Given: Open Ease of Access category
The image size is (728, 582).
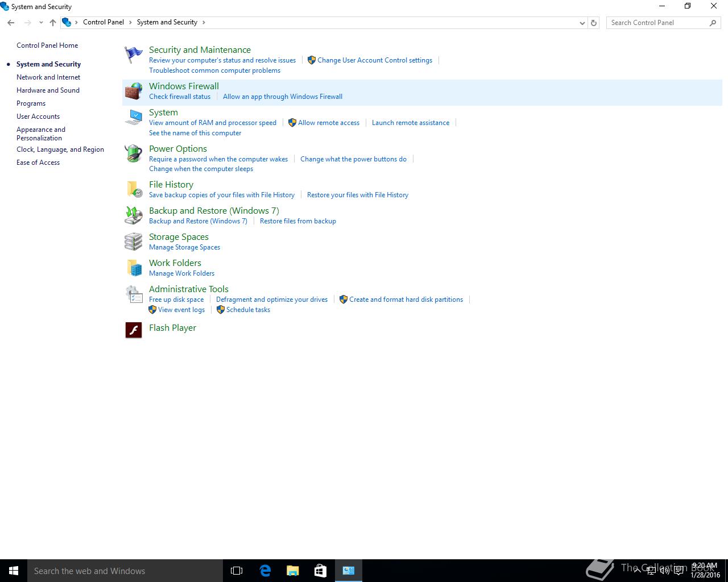Looking at the screenshot, I should click(38, 163).
